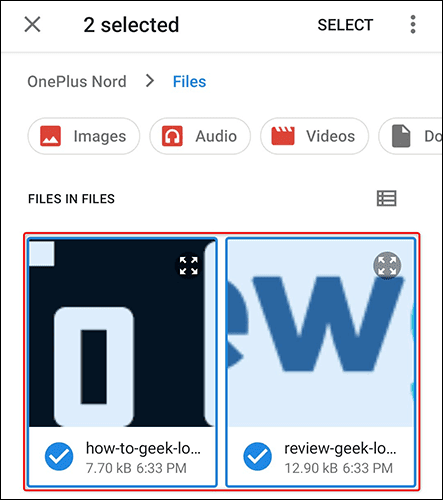This screenshot has height=500, width=443.
Task: Click the 7.70 kB 6:33 PM details
Action: tap(136, 468)
